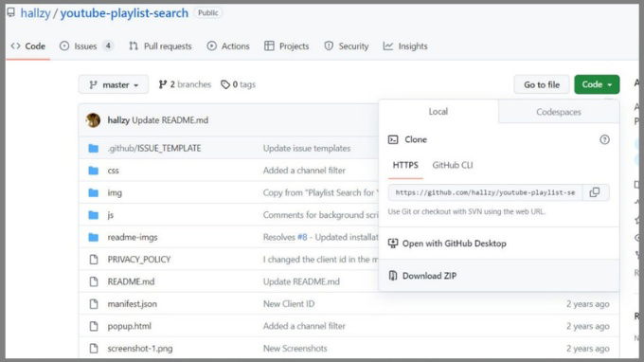Click the folder icon next to js
The height and width of the screenshot is (362, 644).
[94, 214]
